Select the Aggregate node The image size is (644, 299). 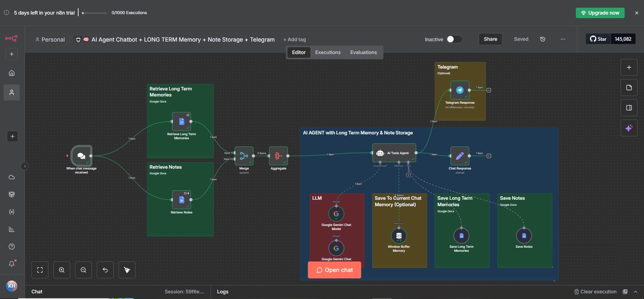click(x=278, y=156)
